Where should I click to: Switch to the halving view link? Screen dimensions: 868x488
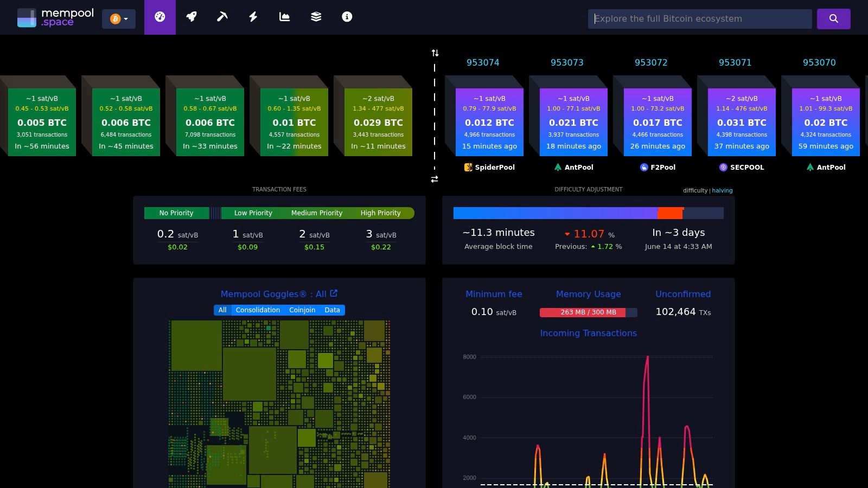point(722,190)
